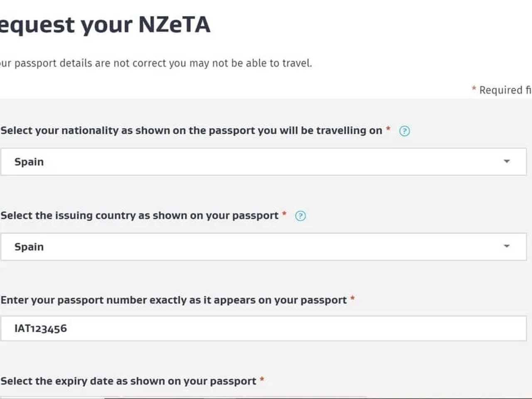Click the asterisk after the nationality question
Screen dimensions: 532x399
click(x=388, y=129)
